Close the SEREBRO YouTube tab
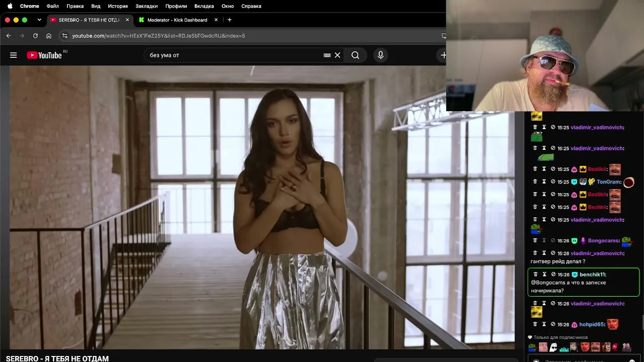 (127, 20)
